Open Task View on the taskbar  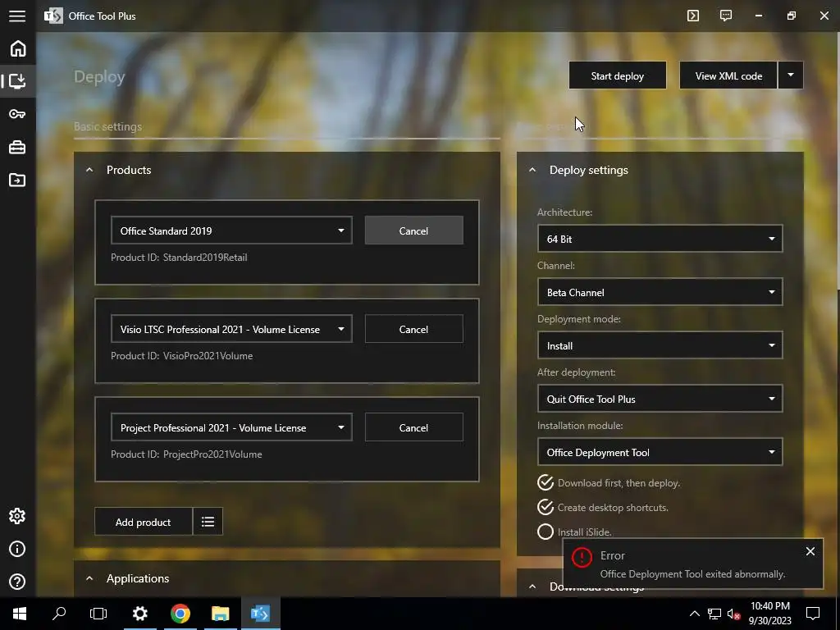tap(98, 614)
